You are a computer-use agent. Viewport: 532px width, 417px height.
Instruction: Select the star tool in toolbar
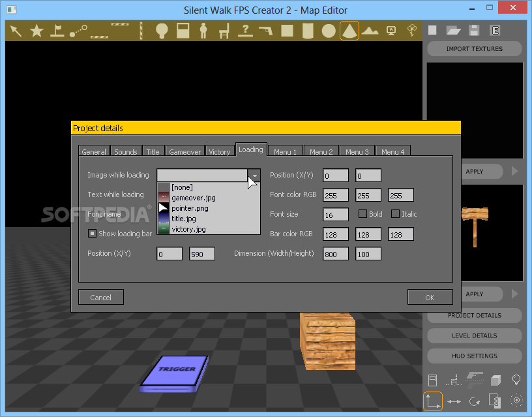37,31
